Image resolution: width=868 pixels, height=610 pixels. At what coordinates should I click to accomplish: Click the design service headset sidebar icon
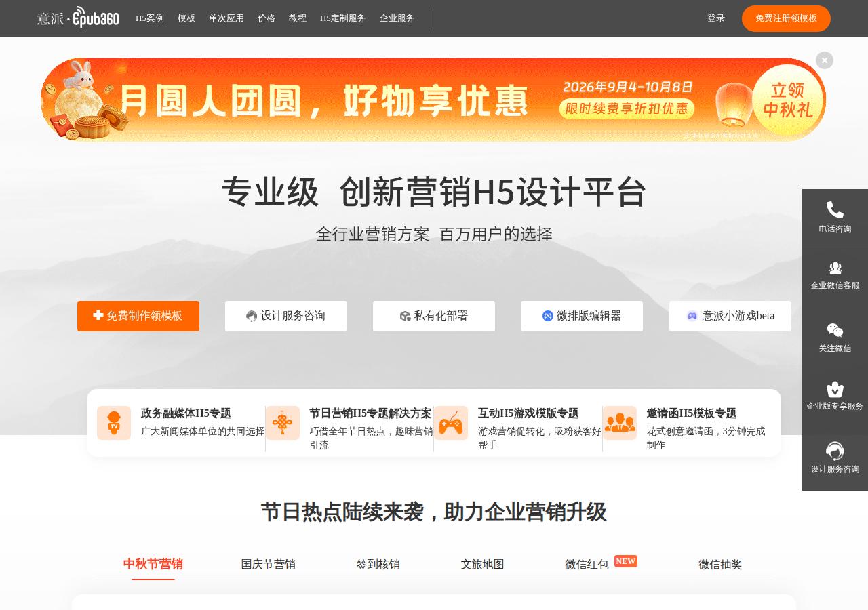coord(835,451)
